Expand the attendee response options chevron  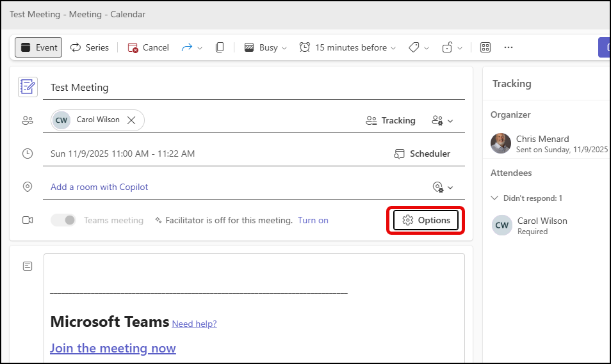[x=450, y=121]
